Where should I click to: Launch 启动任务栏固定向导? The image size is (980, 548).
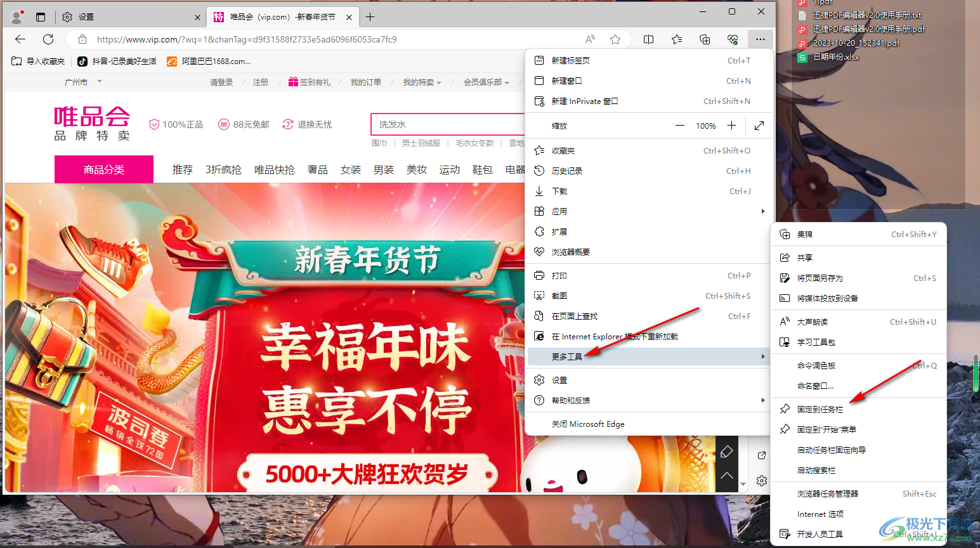pyautogui.click(x=858, y=450)
